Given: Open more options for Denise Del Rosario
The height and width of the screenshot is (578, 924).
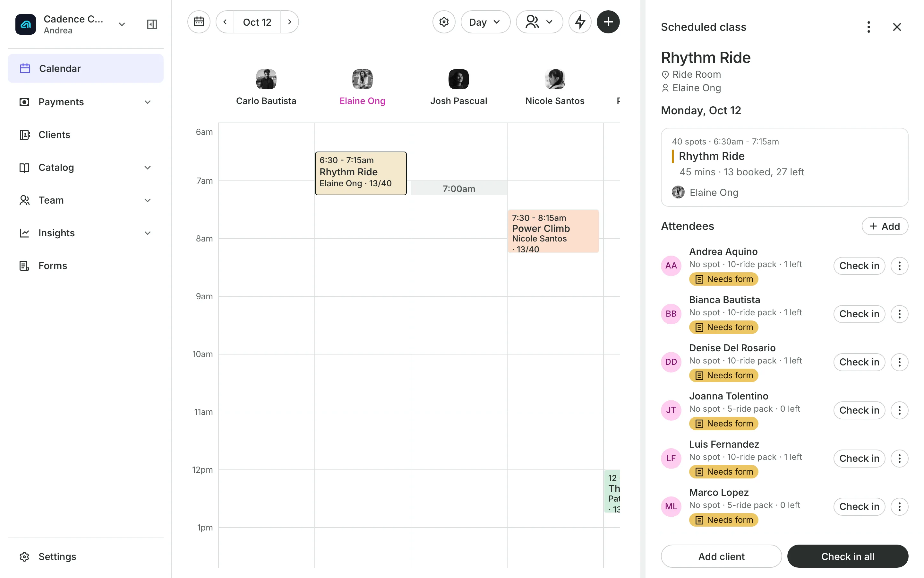Looking at the screenshot, I should click(899, 362).
